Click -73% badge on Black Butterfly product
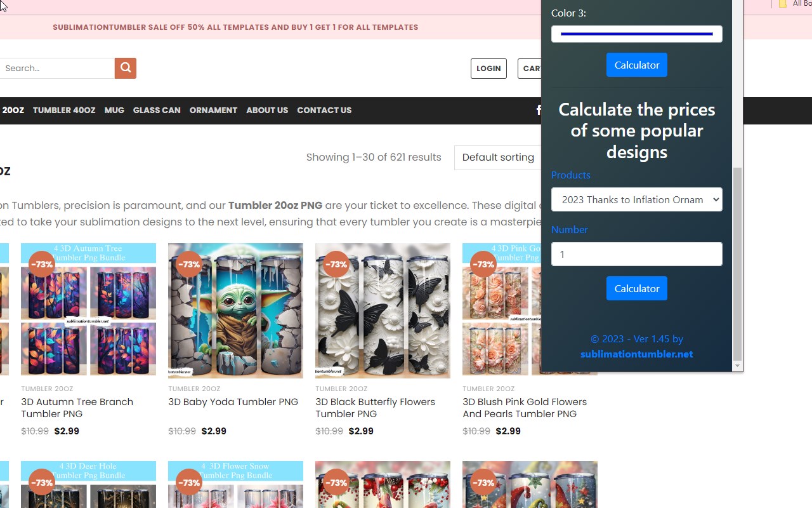Screen dimensions: 812x508 pyautogui.click(x=336, y=264)
